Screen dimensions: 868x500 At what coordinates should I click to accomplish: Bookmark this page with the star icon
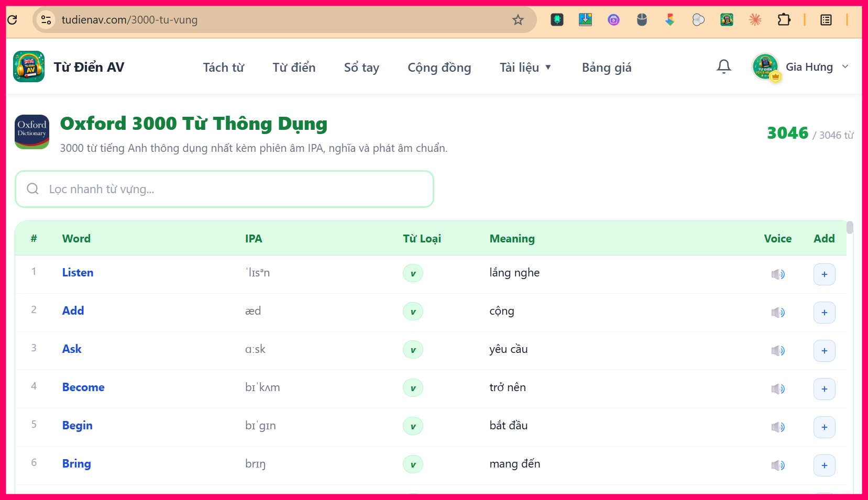click(518, 20)
